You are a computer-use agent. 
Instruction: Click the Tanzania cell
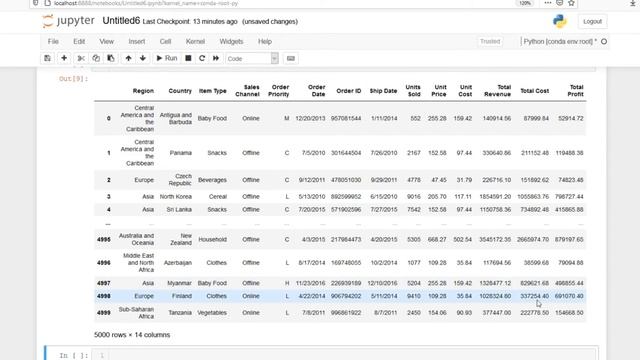pyautogui.click(x=180, y=313)
